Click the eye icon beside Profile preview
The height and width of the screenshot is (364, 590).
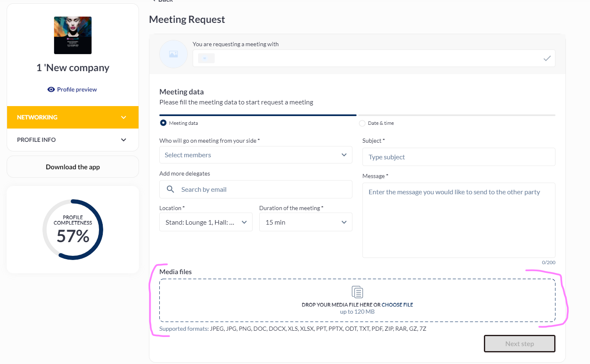(51, 89)
